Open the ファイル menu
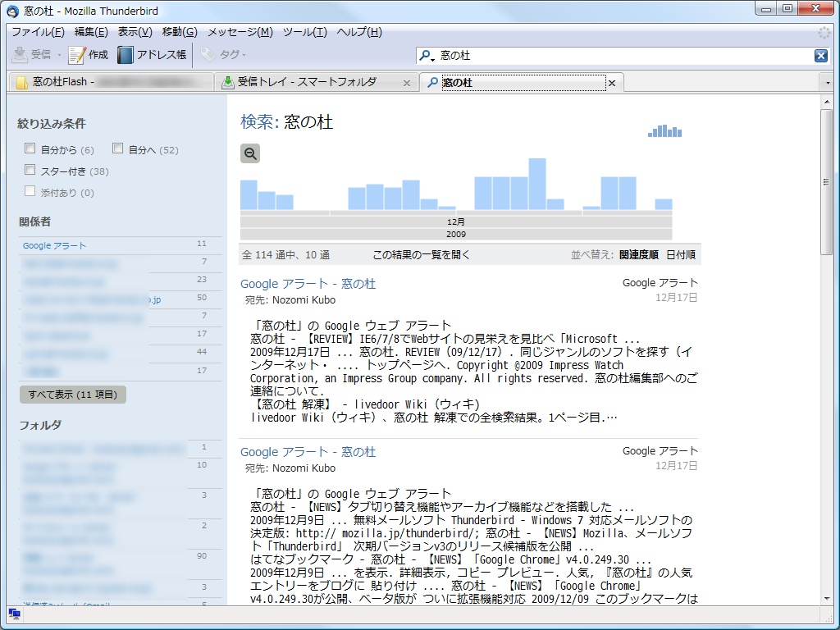This screenshot has height=630, width=840. [38, 32]
